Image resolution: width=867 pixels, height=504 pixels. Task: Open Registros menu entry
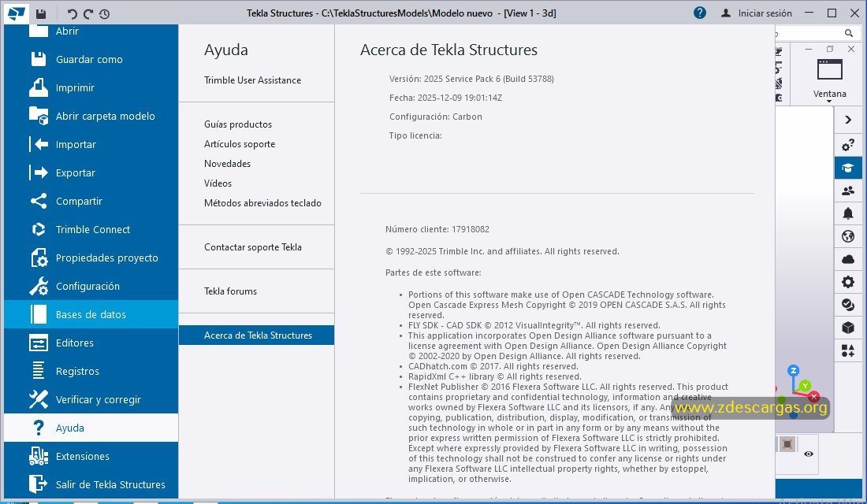tap(91, 372)
